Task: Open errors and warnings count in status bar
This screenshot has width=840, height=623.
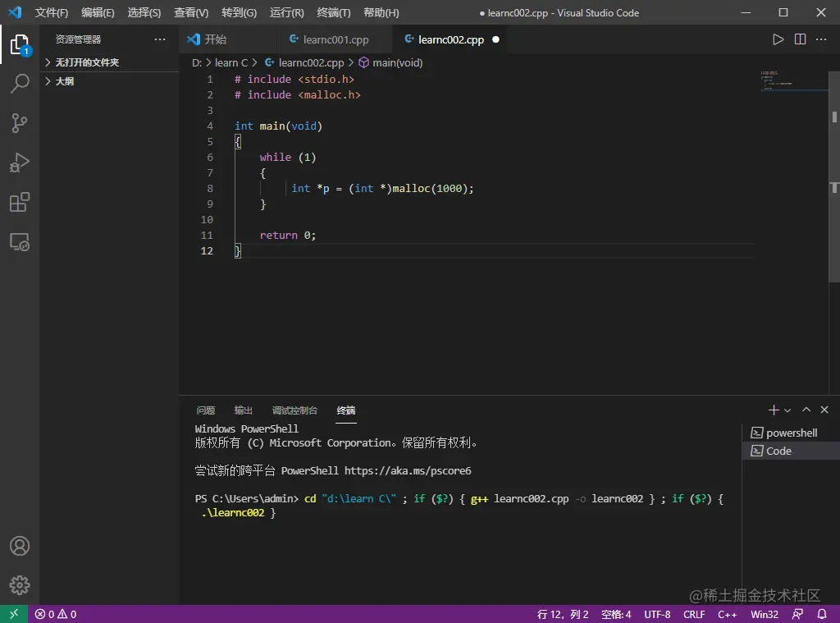Action: tap(56, 614)
